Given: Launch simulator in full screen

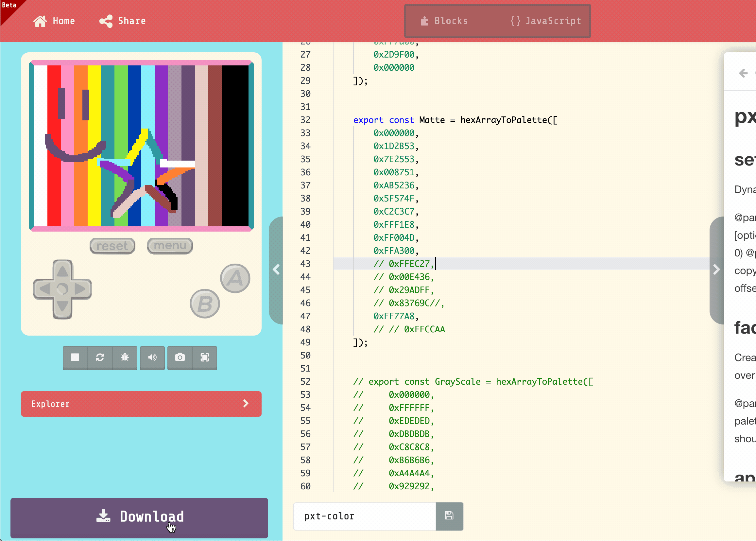Looking at the screenshot, I should [x=205, y=358].
